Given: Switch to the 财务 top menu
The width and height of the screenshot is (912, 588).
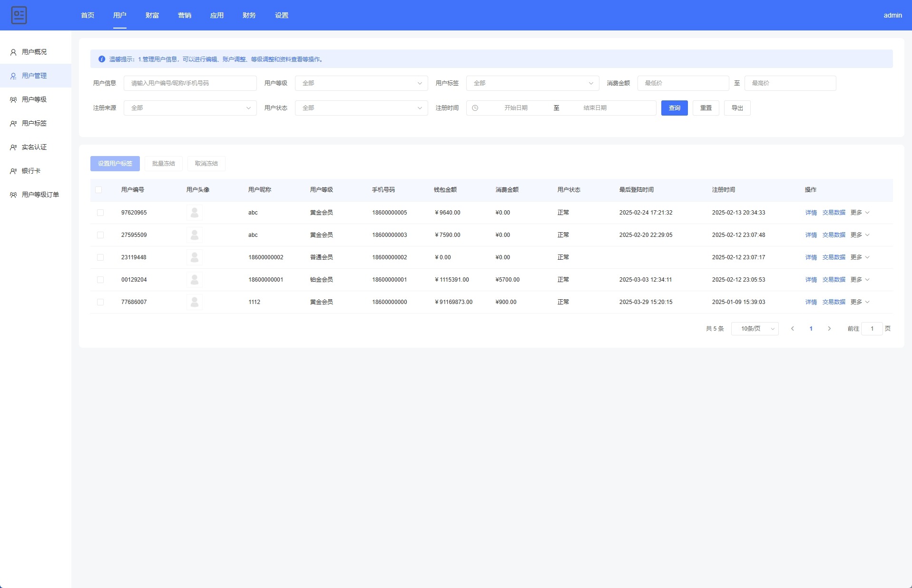Looking at the screenshot, I should click(249, 15).
